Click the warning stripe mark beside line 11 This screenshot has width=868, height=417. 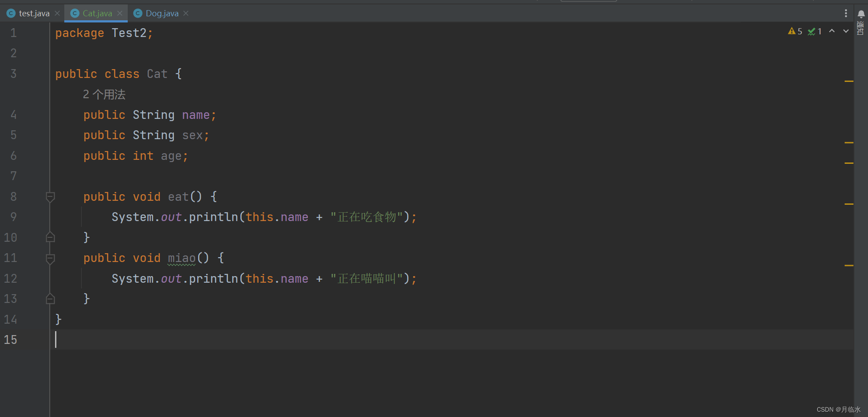coord(849,266)
